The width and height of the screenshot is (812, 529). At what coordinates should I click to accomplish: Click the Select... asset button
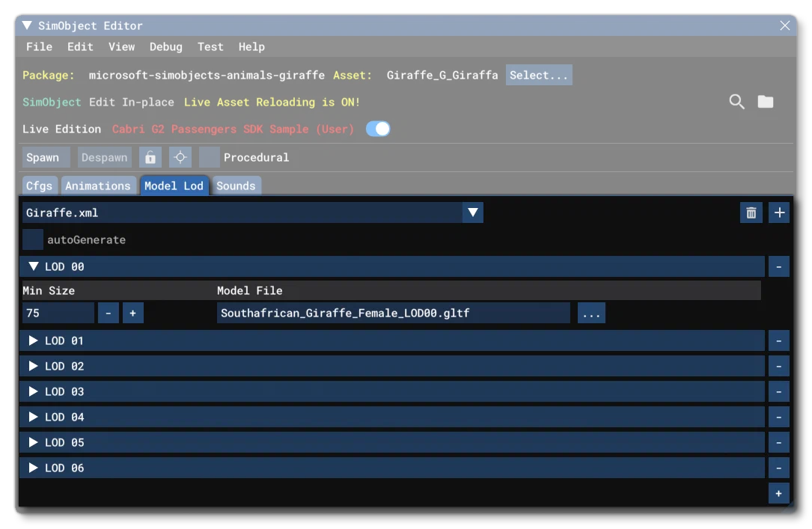(x=539, y=75)
